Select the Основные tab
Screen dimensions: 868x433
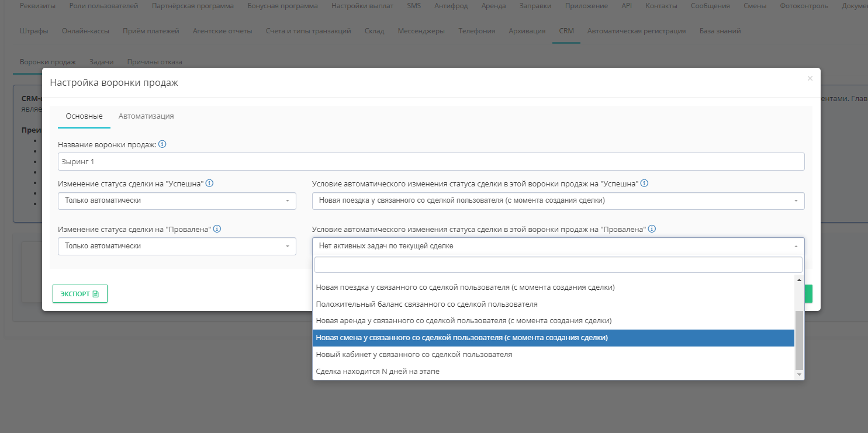[x=84, y=116]
